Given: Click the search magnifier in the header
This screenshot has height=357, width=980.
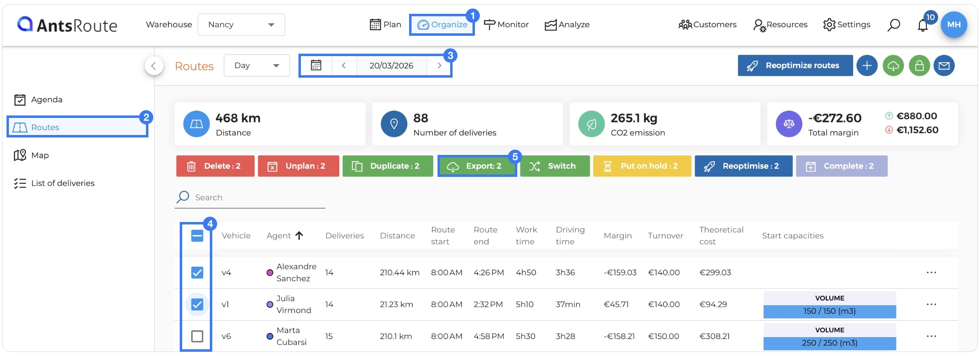Looking at the screenshot, I should point(893,25).
